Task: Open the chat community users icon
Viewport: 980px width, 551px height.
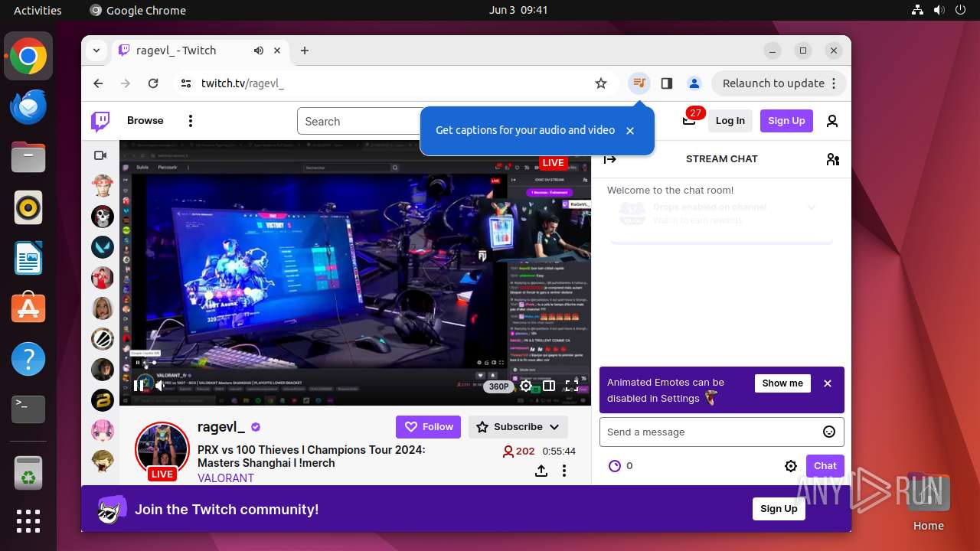Action: [x=833, y=159]
